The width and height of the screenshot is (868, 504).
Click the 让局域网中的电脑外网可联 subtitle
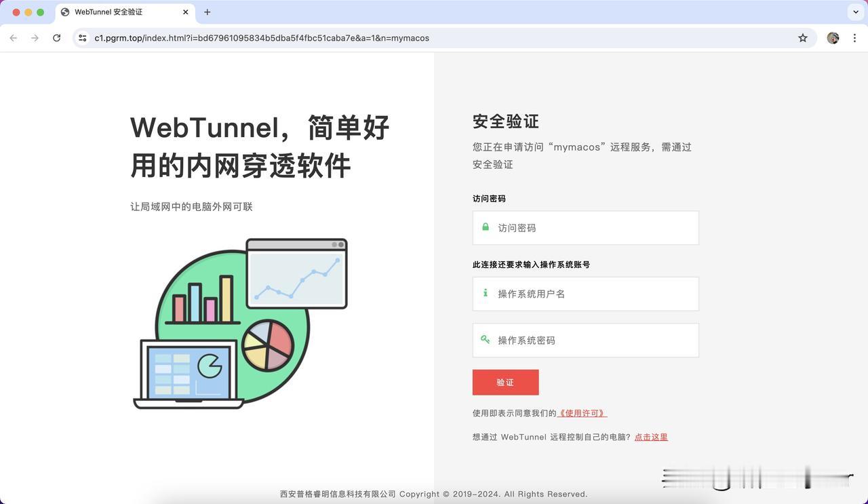(x=191, y=207)
